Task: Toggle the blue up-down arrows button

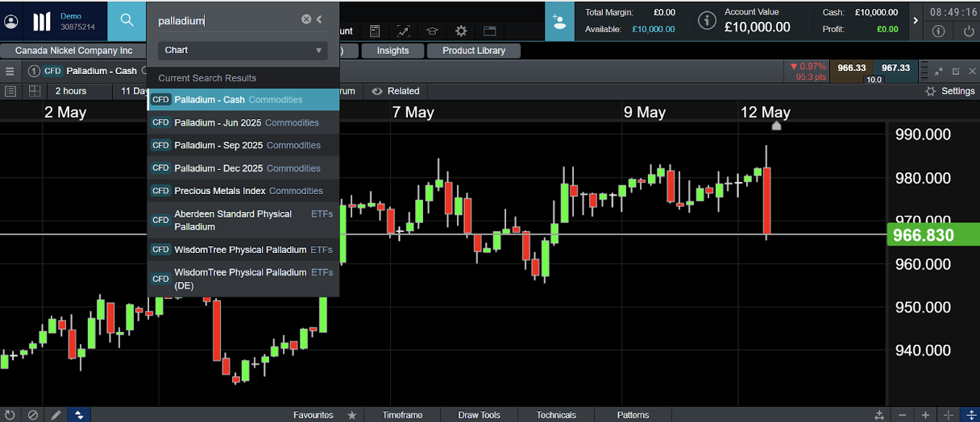Action: click(x=78, y=415)
